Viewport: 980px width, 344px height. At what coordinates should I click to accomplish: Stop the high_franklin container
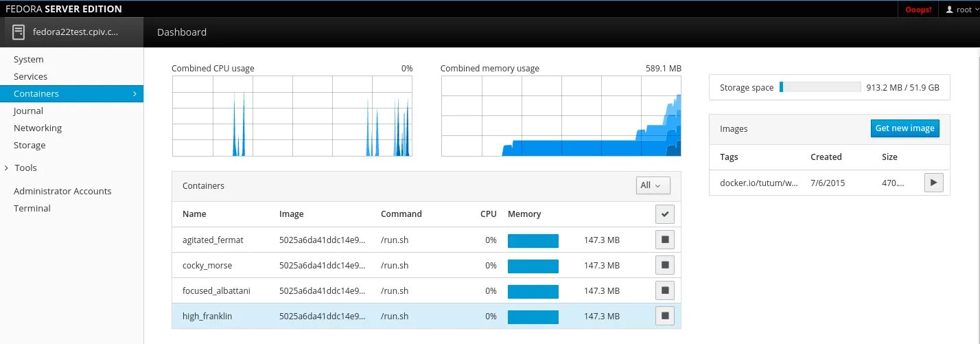664,316
